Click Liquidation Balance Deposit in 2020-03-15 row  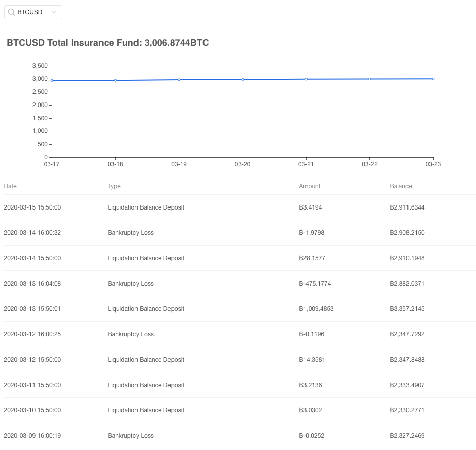[146, 207]
